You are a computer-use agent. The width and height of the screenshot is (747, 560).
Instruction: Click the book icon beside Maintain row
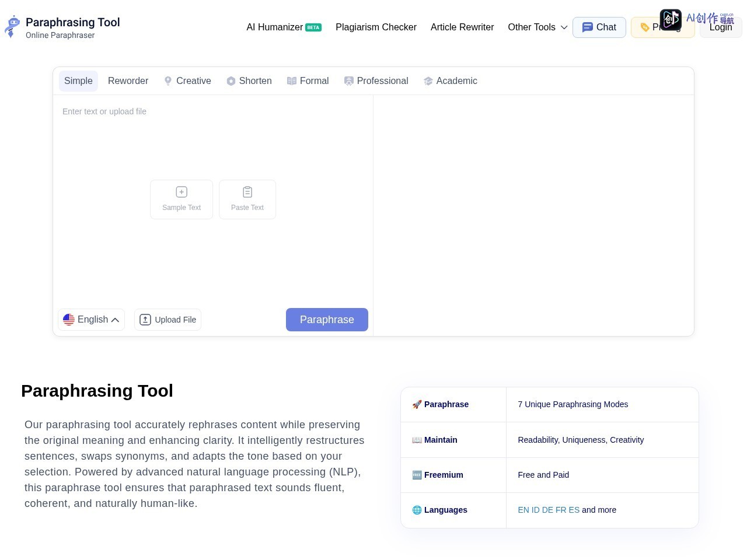tap(417, 440)
